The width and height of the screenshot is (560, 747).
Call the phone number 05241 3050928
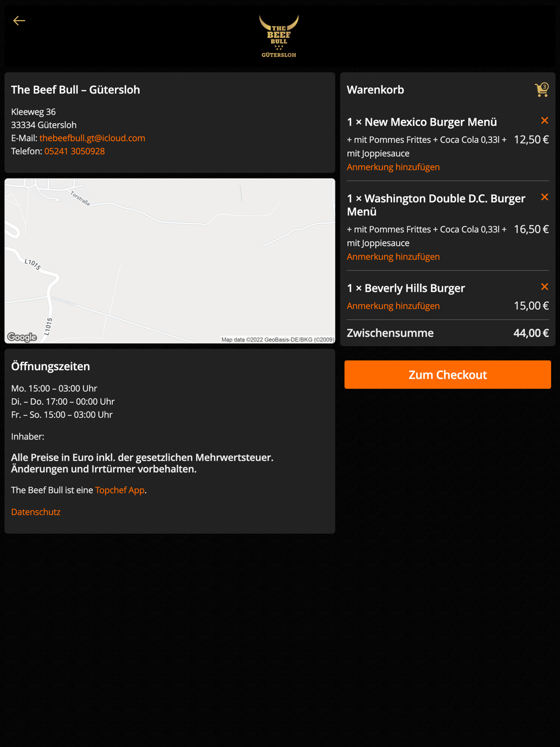pyautogui.click(x=74, y=151)
